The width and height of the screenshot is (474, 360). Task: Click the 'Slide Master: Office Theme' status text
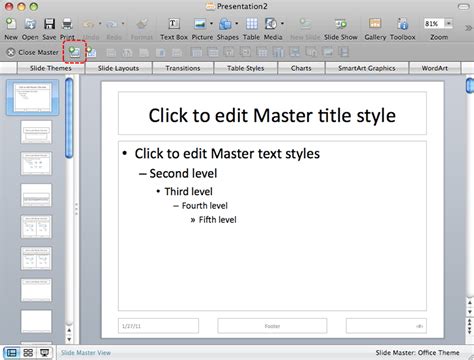point(417,353)
